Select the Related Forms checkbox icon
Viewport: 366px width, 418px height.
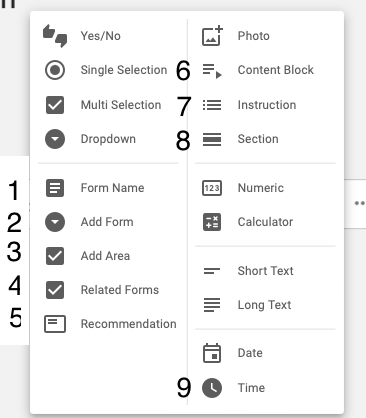click(55, 290)
